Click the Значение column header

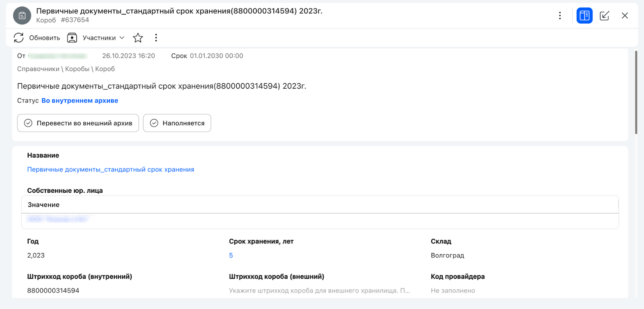(43, 205)
